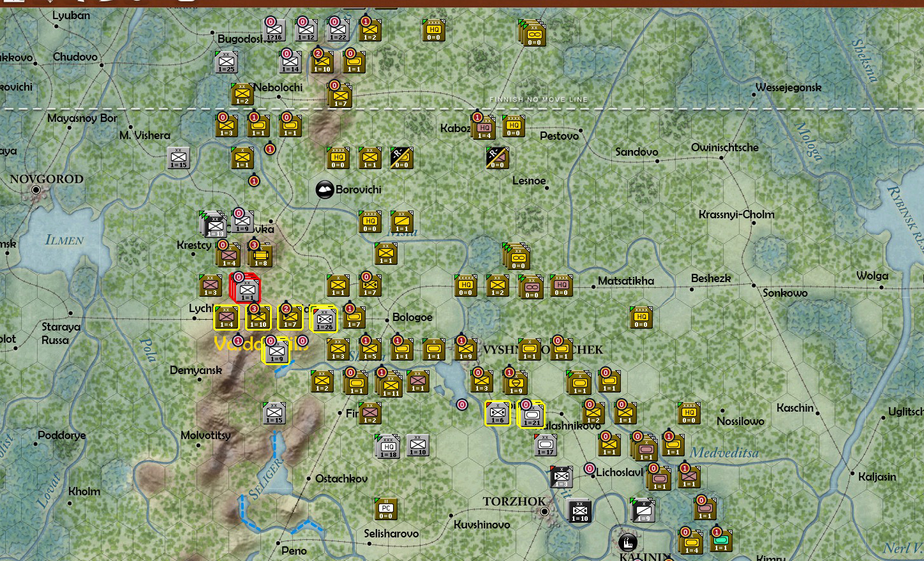The width and height of the screenshot is (924, 561).
Task: Click the Ostachkov town label
Action: (341, 478)
